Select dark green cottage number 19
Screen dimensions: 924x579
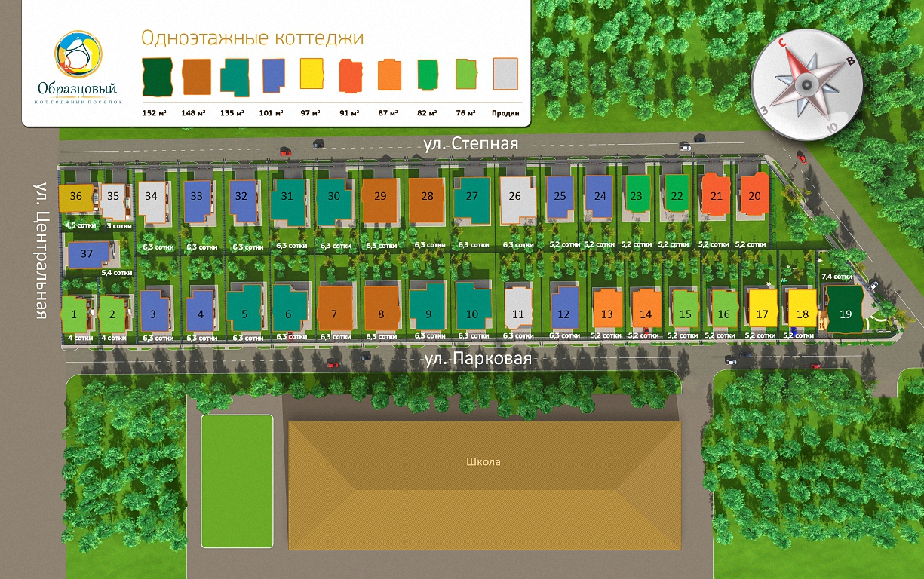[x=845, y=312]
